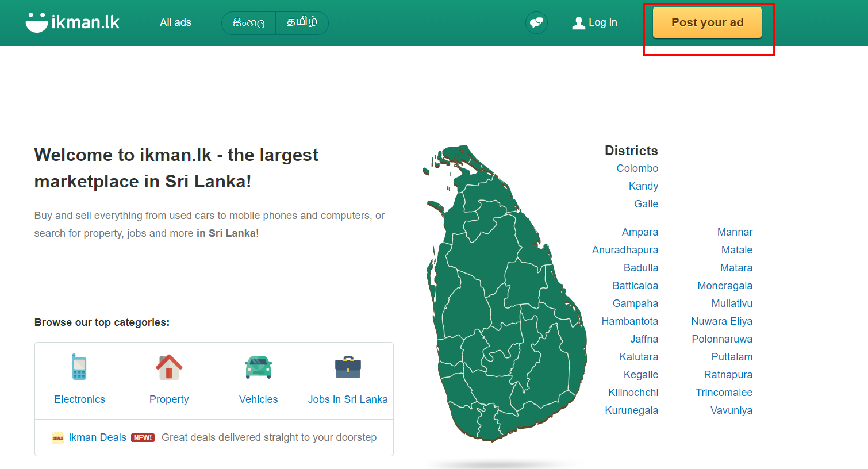
Task: Select Trincomalee district
Action: (x=724, y=393)
